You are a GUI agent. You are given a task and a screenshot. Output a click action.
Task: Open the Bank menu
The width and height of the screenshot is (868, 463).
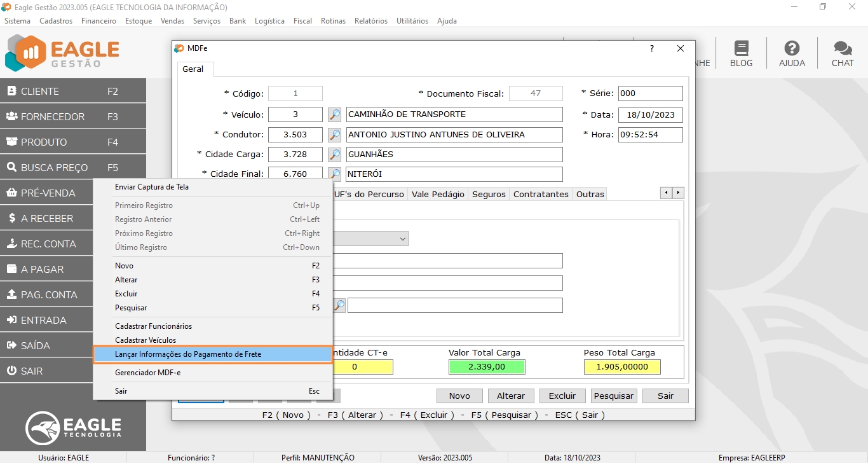point(238,21)
